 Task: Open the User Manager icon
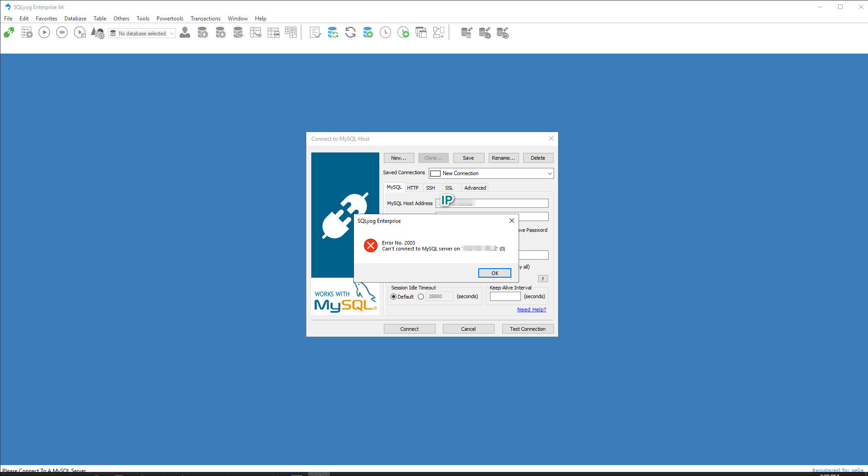pos(185,32)
